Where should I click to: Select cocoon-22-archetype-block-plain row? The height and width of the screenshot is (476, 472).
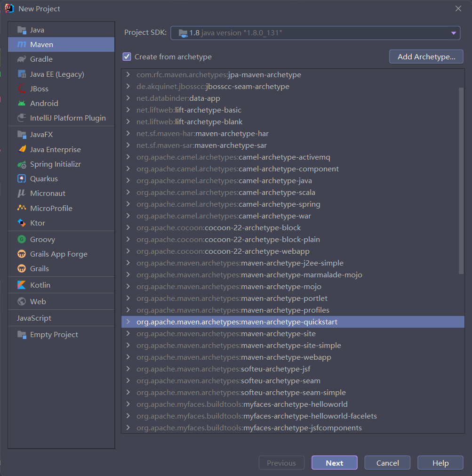[293, 239]
